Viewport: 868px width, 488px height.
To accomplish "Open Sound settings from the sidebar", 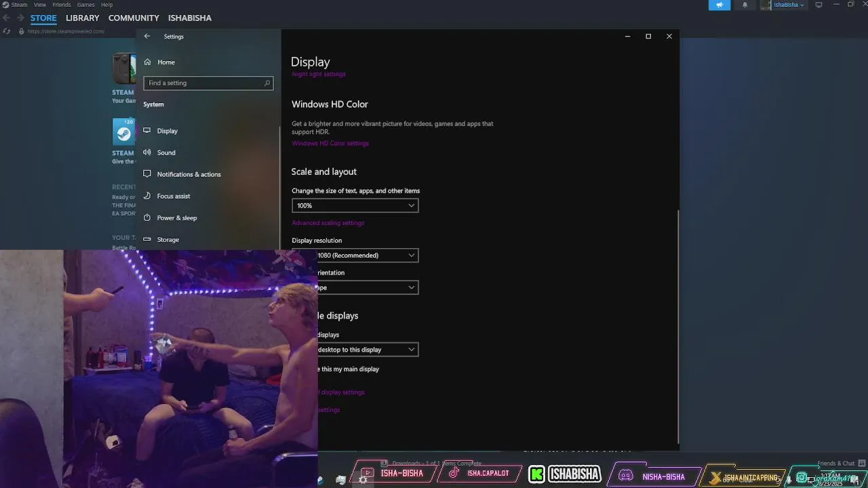I will click(166, 152).
